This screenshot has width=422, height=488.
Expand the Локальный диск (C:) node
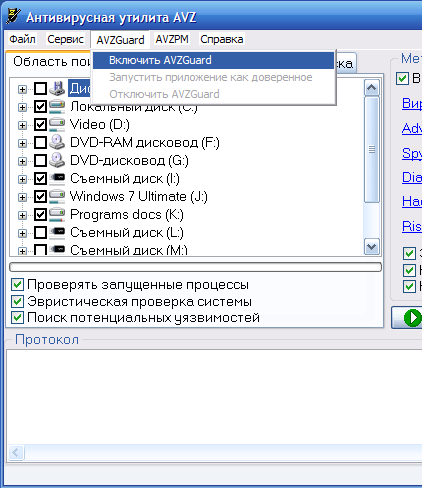click(22, 107)
